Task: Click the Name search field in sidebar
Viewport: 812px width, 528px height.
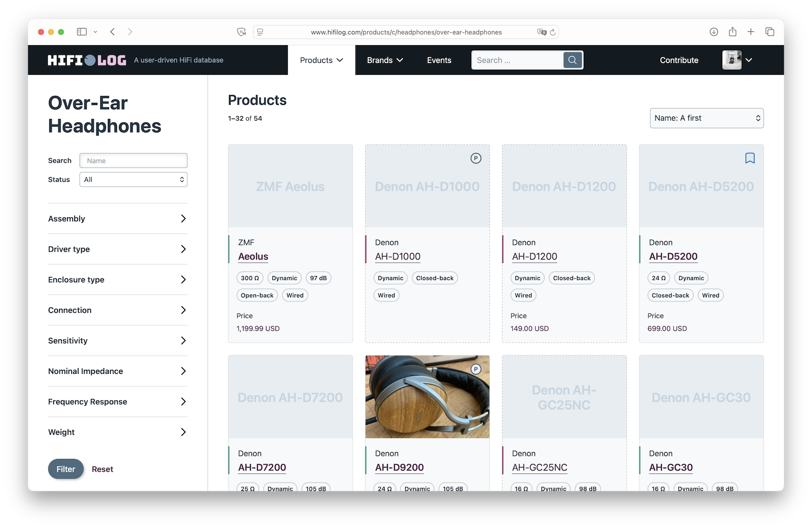Action: (133, 160)
